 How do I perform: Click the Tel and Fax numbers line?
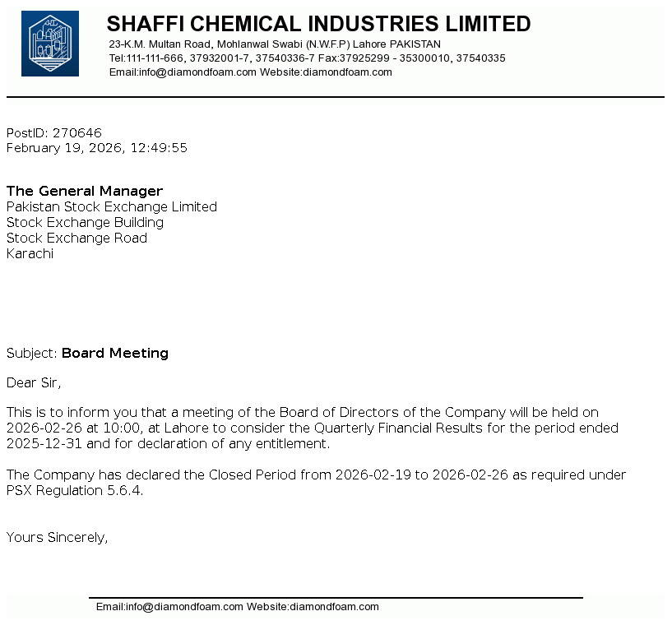[307, 58]
